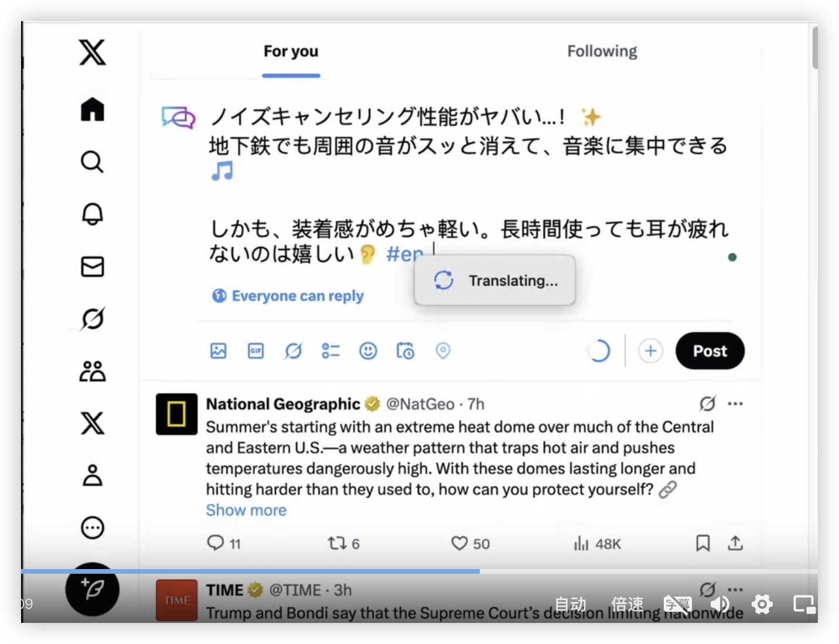Open video quality menu 自动

pyautogui.click(x=570, y=604)
